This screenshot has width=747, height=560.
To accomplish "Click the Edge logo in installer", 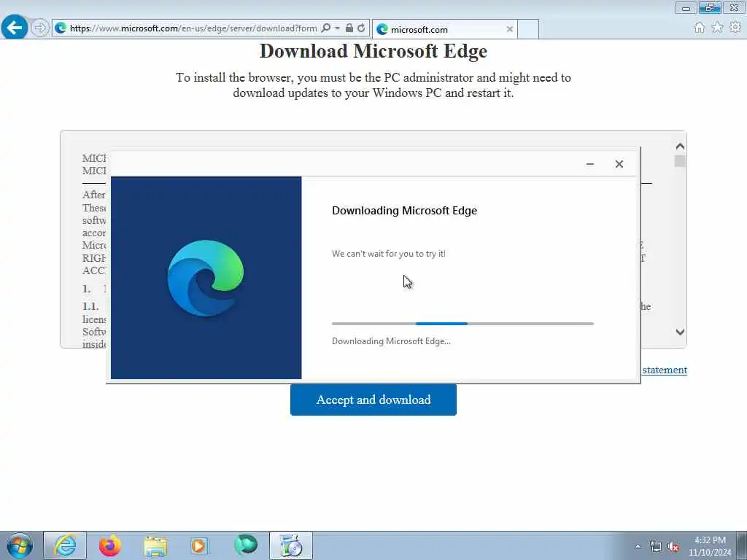I will tap(206, 278).
